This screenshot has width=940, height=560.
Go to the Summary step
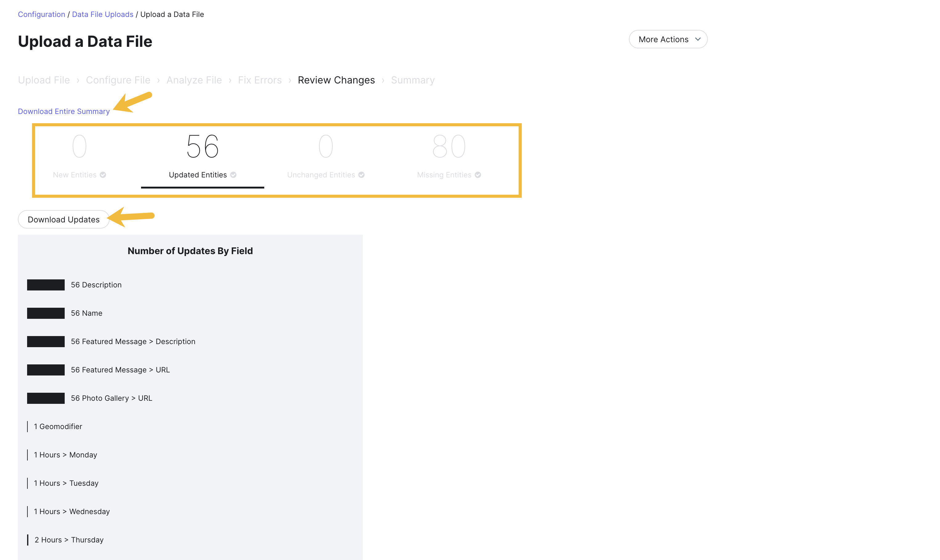413,80
